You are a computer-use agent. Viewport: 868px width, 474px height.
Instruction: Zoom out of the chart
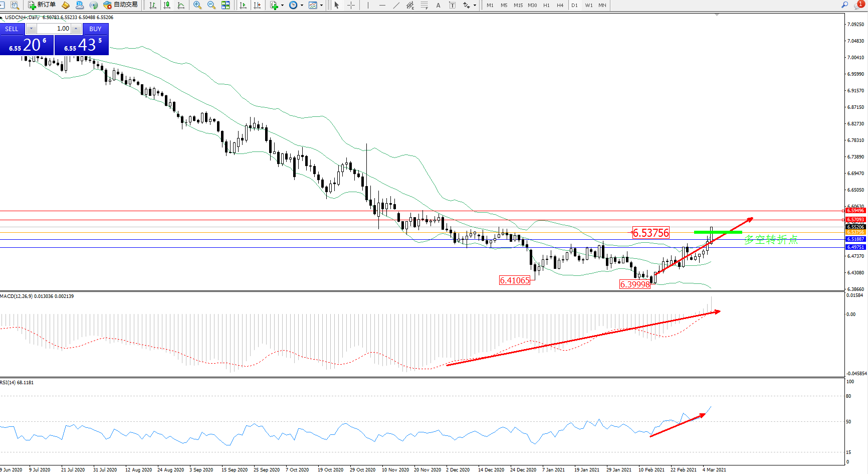coord(211,5)
